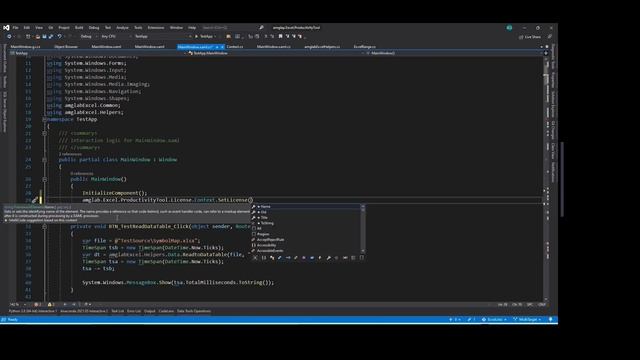Open the File menu
This screenshot has width=640, height=360.
click(x=15, y=28)
